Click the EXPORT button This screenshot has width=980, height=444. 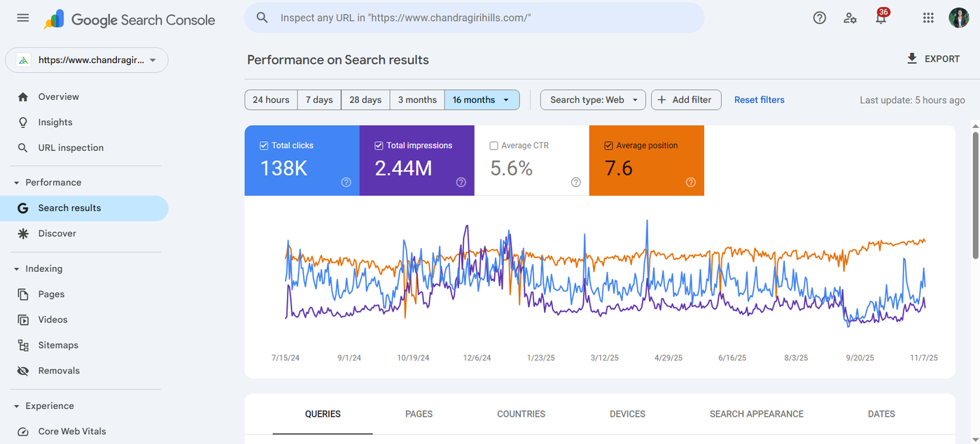point(933,59)
